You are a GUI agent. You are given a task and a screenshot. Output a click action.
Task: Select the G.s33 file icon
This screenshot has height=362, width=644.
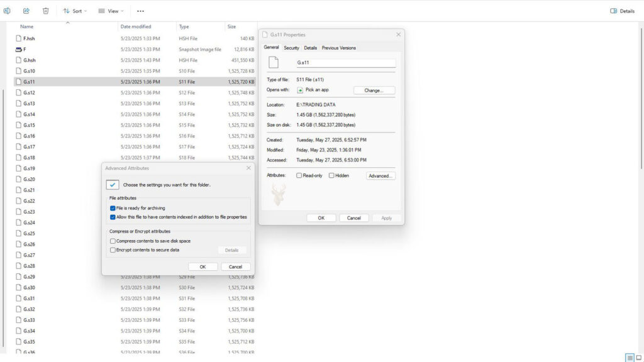pos(18,320)
